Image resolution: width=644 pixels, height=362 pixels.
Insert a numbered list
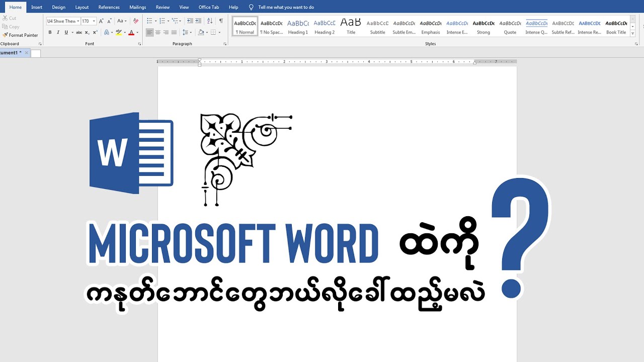(162, 21)
